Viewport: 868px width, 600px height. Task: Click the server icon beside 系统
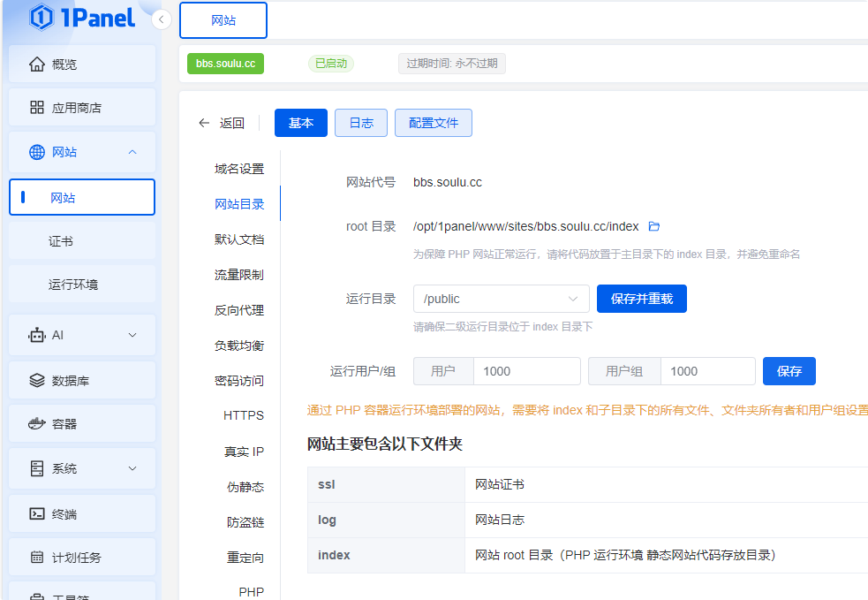[x=37, y=468]
